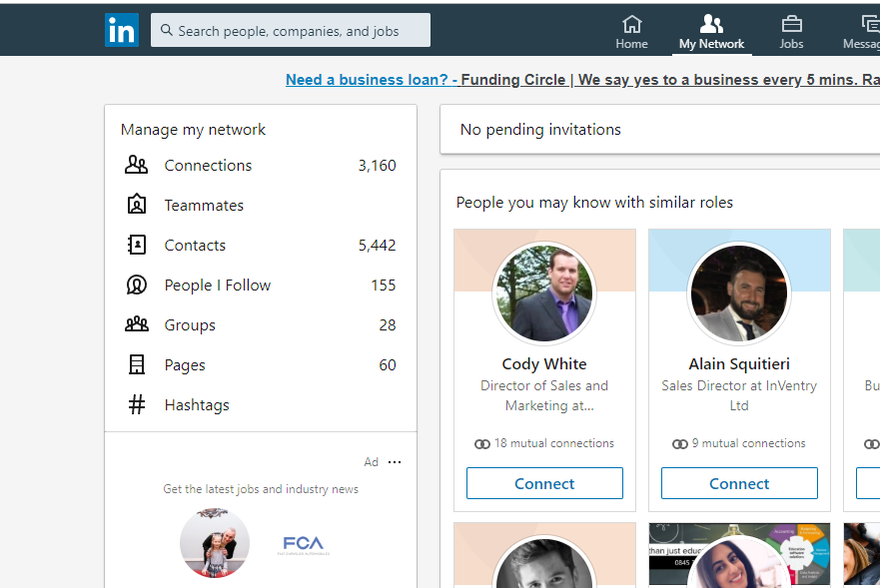Click the LinkedIn logo
880x588 pixels.
(122, 30)
